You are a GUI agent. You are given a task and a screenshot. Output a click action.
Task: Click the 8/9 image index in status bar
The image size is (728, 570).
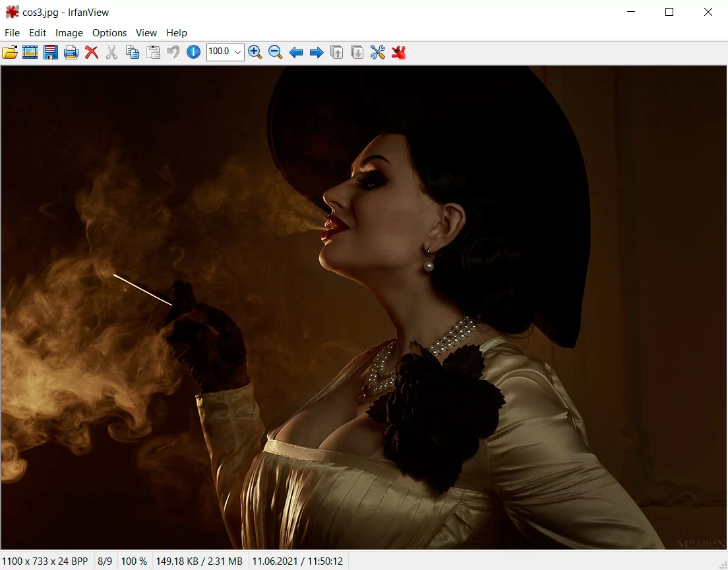pyautogui.click(x=105, y=561)
